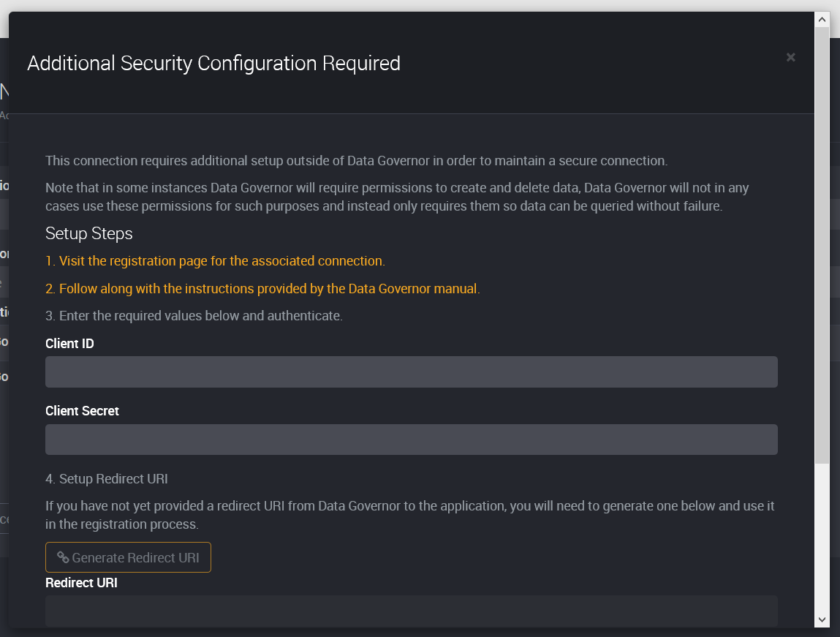Click the scrollbar up arrow

point(822,19)
